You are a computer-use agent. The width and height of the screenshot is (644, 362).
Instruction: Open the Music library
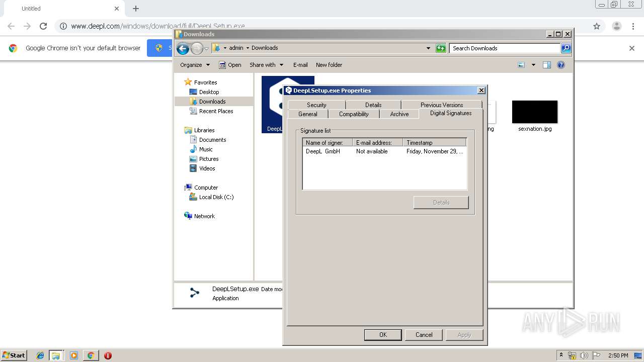tap(205, 149)
